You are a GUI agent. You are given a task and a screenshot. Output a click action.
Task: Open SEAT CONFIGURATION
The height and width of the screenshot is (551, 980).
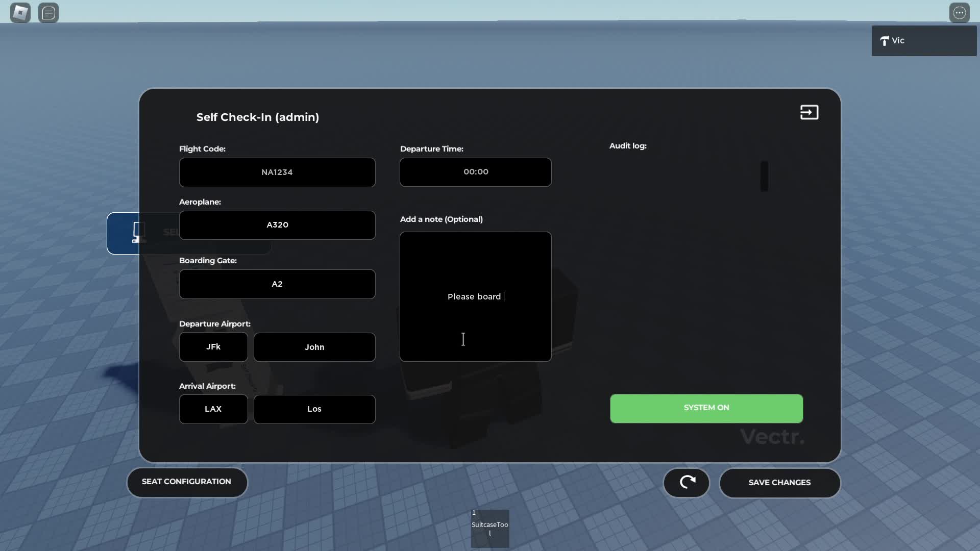coord(187,482)
